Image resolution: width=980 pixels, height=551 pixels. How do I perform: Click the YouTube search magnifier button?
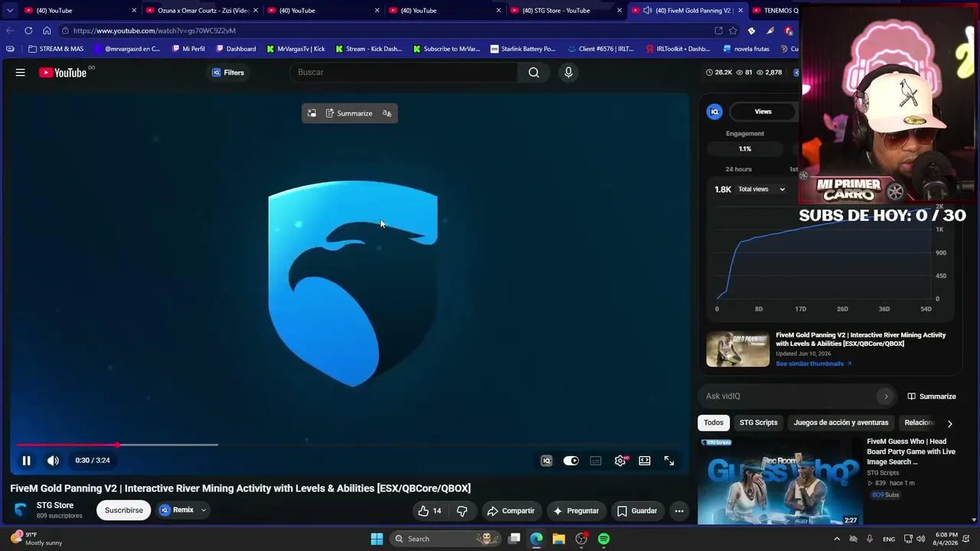point(534,73)
